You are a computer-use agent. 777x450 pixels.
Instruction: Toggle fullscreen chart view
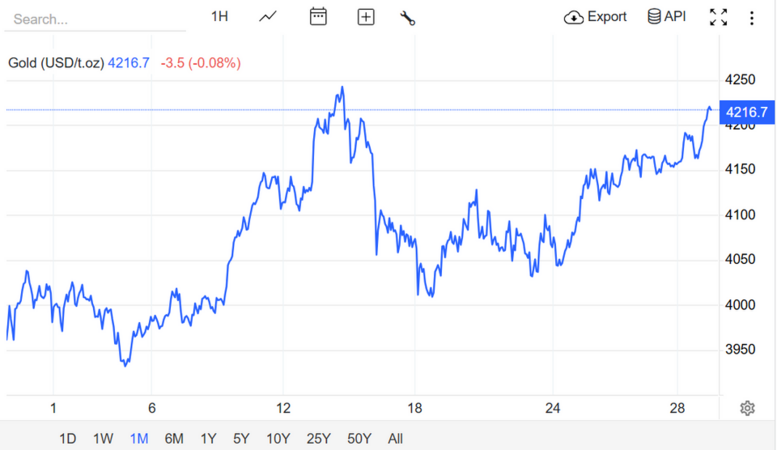click(718, 17)
